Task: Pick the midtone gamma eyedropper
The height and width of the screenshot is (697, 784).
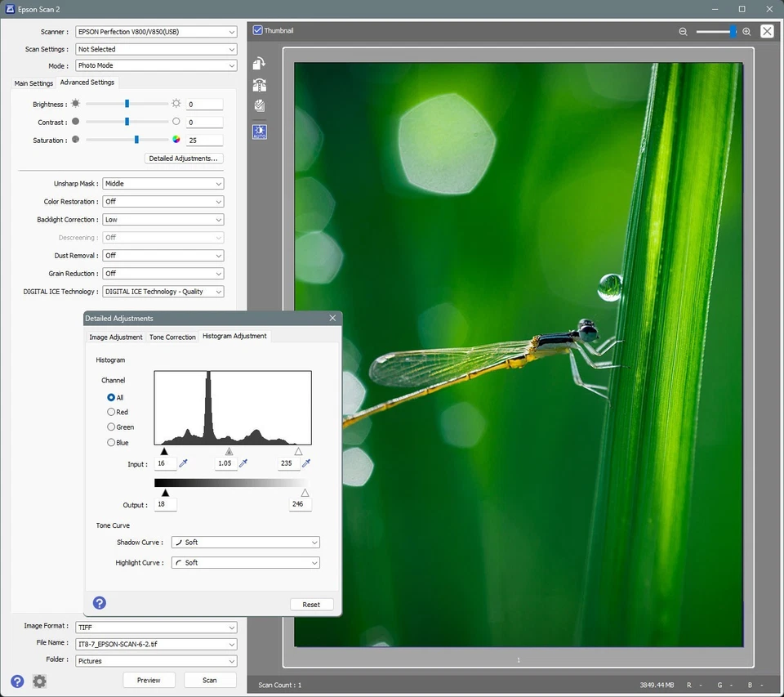Action: [243, 464]
